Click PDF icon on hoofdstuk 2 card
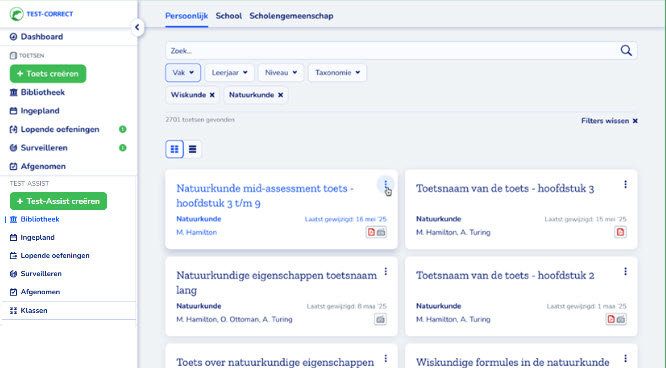Viewport: 666px width, 368px height. pos(611,319)
